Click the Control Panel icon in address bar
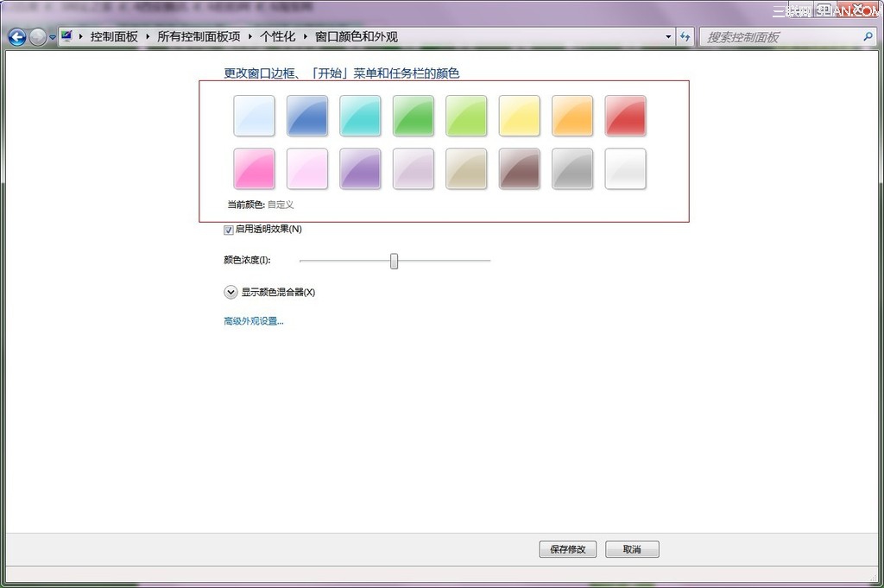Image resolution: width=884 pixels, height=588 pixels. click(67, 37)
